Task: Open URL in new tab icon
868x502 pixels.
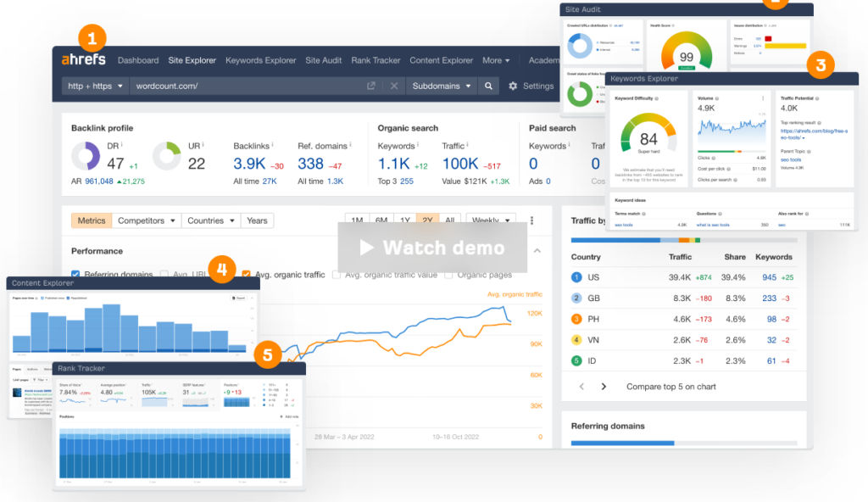Action: coord(371,86)
